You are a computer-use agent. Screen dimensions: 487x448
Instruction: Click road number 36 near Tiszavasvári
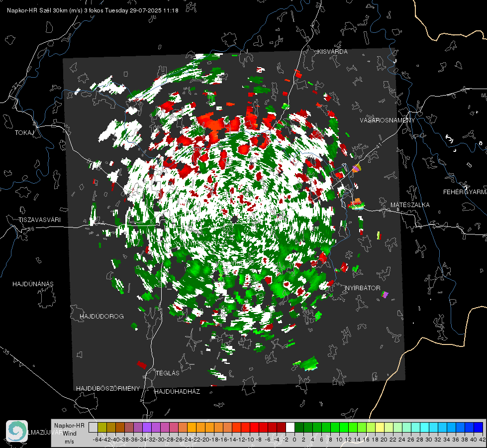pyautogui.click(x=31, y=229)
